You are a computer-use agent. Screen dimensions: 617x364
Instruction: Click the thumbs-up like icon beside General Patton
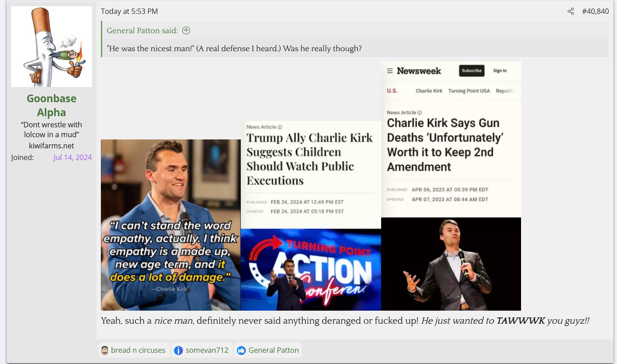[241, 350]
